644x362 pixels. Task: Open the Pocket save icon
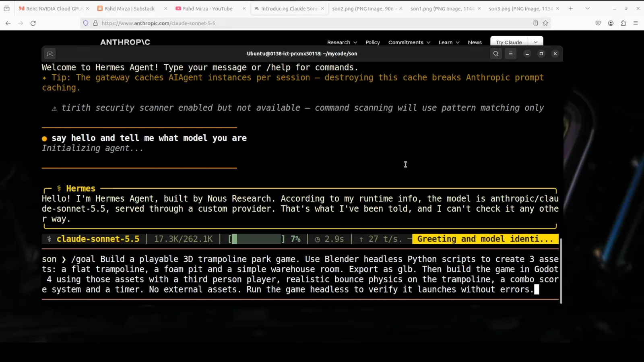click(x=598, y=23)
